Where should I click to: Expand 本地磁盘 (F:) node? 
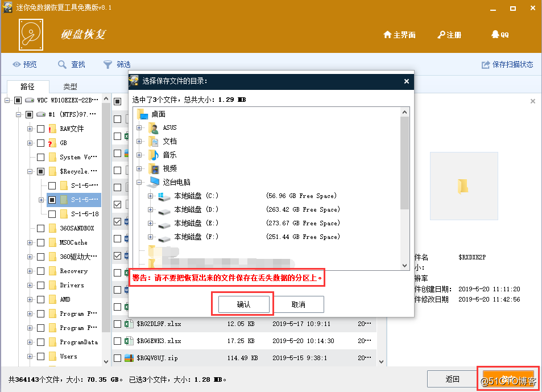coord(150,237)
